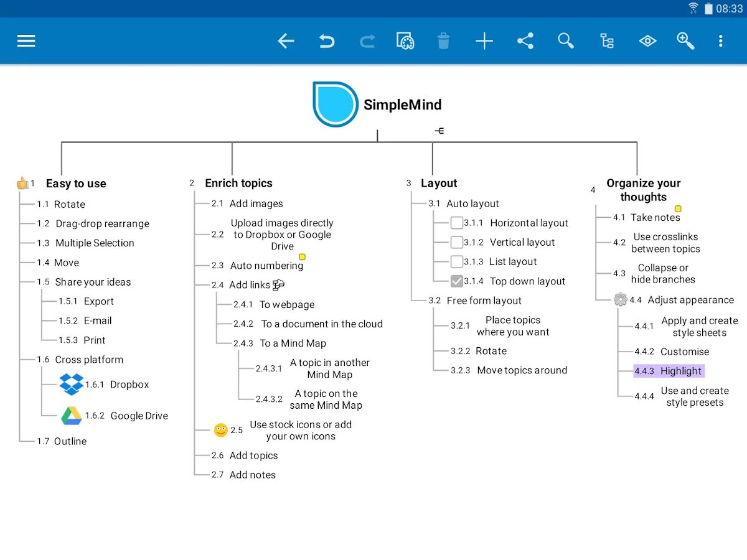
Task: Check the Vertical layout checkbox
Action: (x=457, y=242)
